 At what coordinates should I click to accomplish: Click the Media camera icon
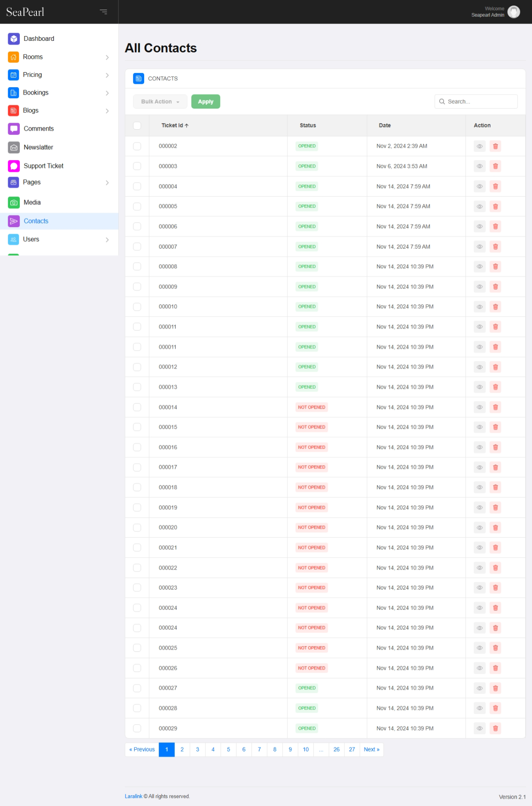click(14, 203)
